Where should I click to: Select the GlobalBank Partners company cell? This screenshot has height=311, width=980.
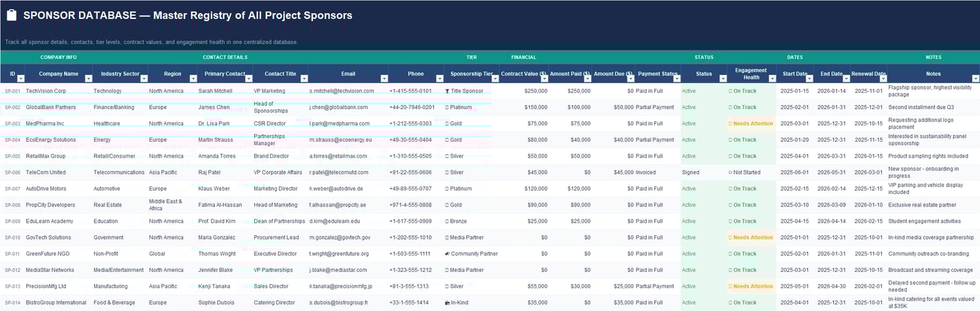(x=59, y=107)
